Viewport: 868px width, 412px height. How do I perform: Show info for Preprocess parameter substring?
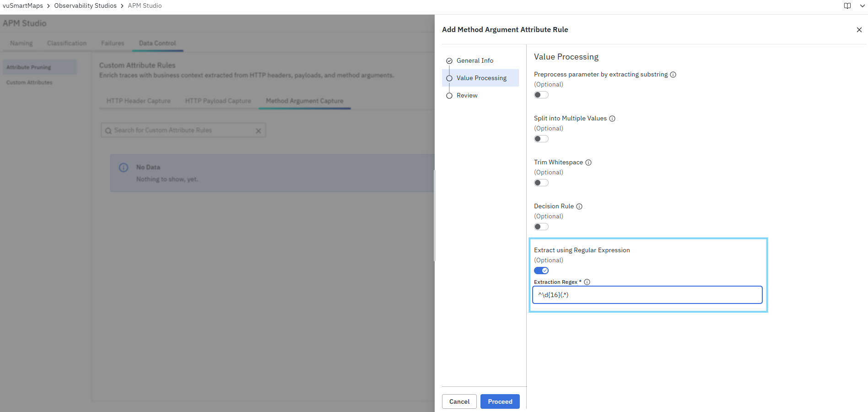click(x=673, y=75)
